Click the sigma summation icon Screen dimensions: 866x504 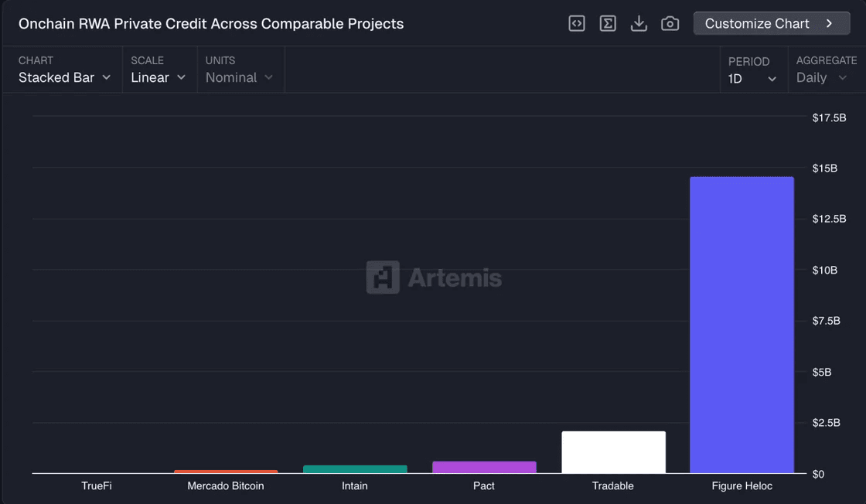pyautogui.click(x=608, y=24)
